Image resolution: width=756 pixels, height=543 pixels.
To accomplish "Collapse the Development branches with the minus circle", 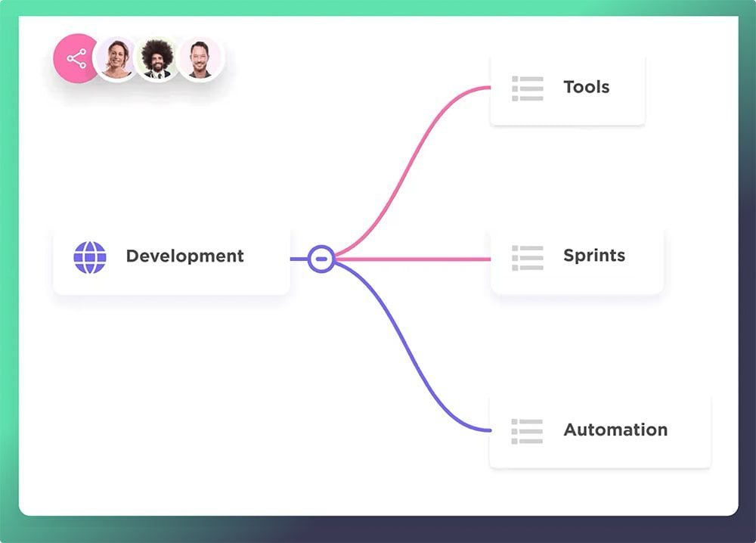I will point(321,259).
